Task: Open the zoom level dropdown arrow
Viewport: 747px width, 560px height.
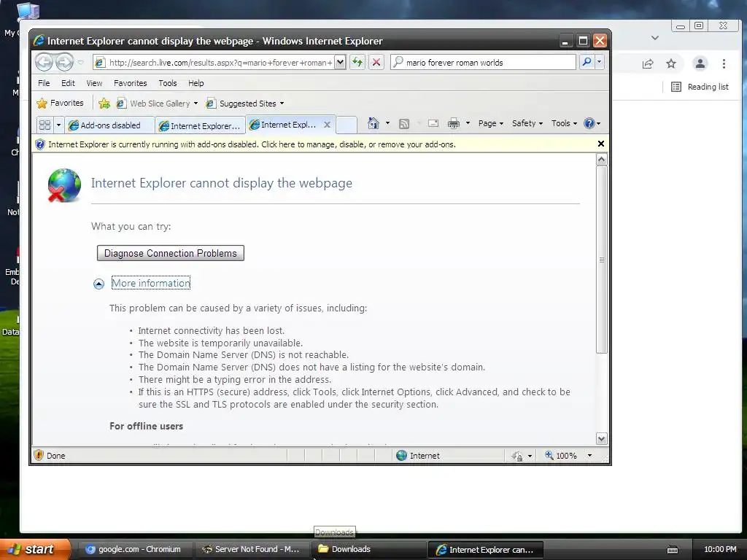Action: pos(589,456)
